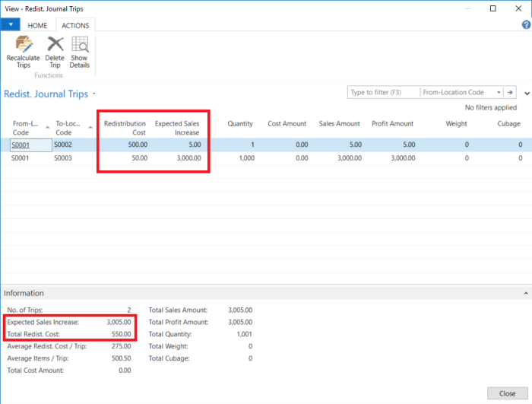Click the blue help question mark icon
Screen dimensions: 532x404
[x=525, y=25]
